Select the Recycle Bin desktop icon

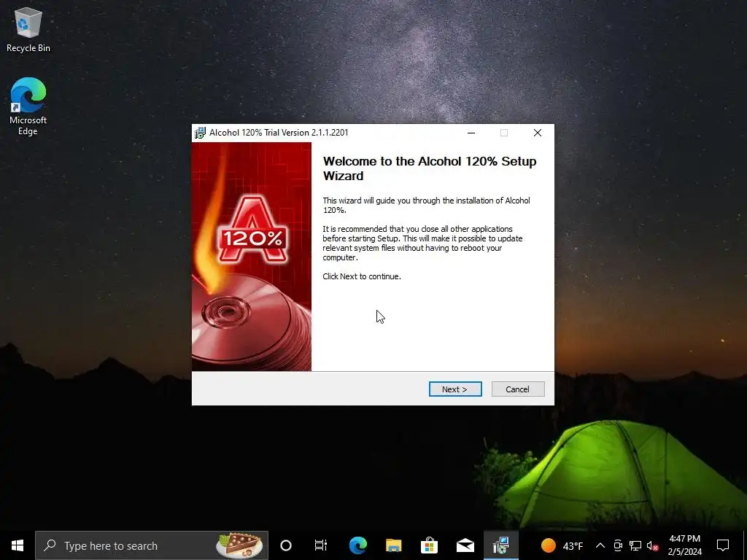click(28, 31)
